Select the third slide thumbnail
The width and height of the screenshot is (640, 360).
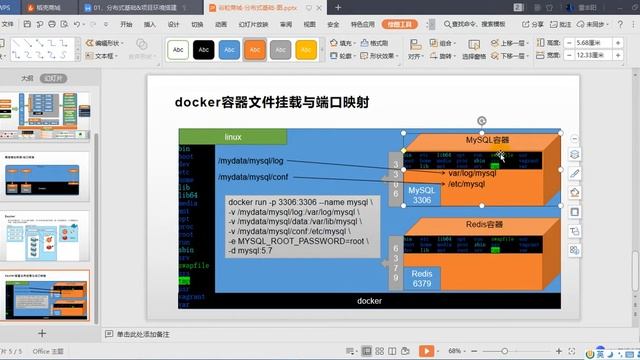pos(44,236)
